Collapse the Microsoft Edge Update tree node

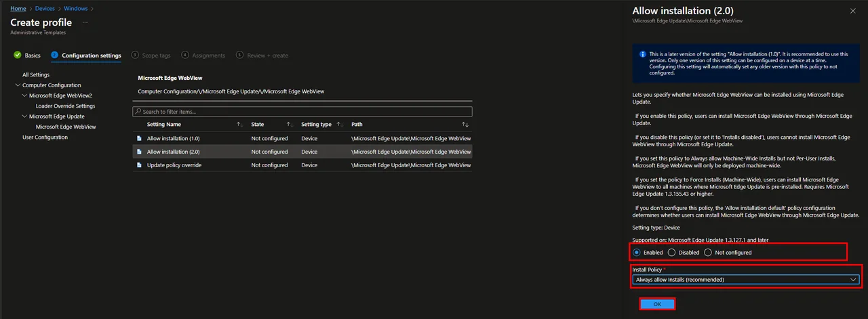(x=24, y=116)
